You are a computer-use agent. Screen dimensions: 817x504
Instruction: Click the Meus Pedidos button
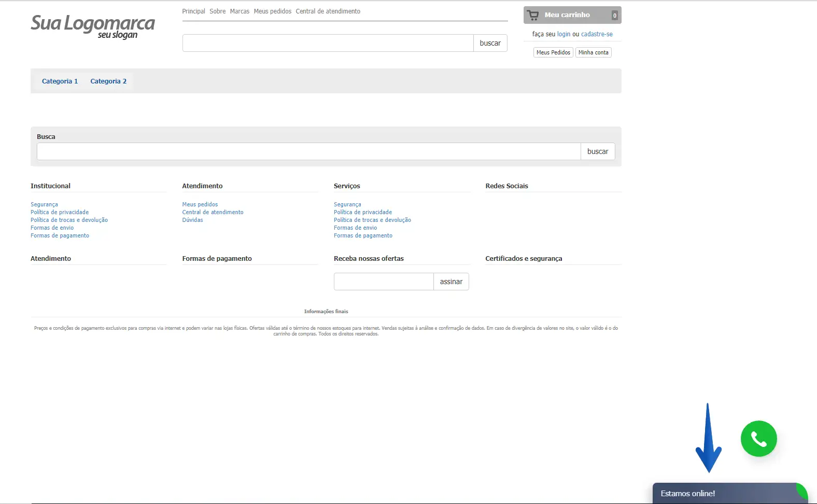tap(553, 52)
